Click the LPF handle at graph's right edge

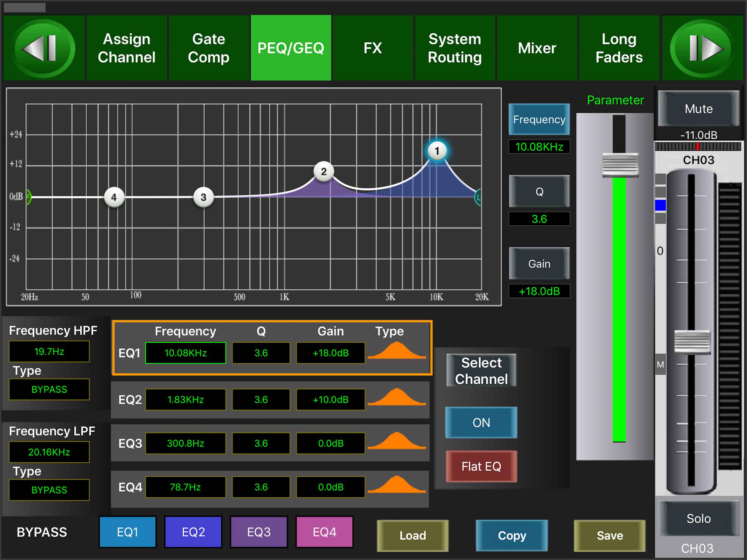478,197
